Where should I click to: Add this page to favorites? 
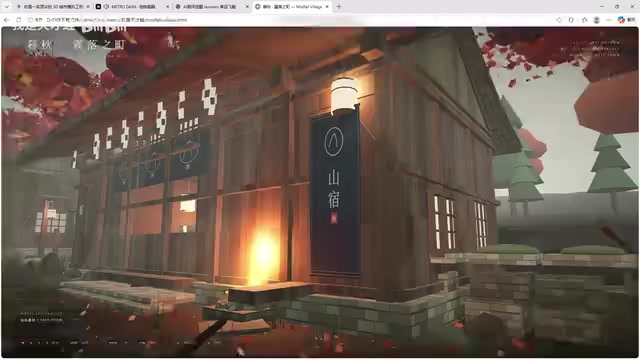coord(559,20)
